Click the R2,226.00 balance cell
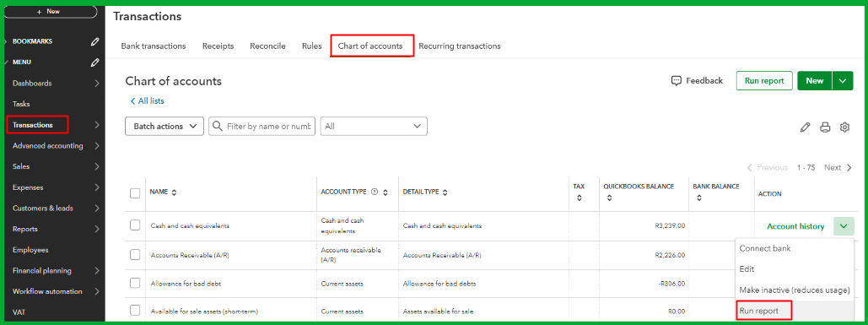The width and height of the screenshot is (868, 325). pyautogui.click(x=669, y=255)
